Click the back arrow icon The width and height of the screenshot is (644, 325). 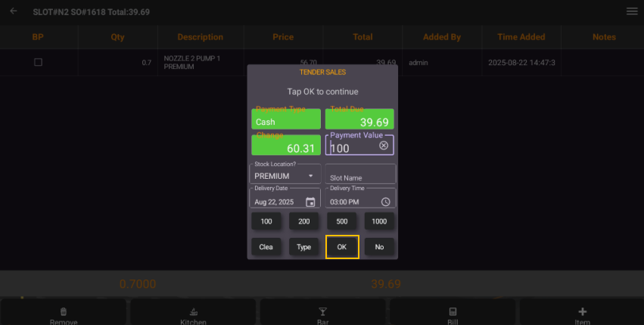click(14, 11)
